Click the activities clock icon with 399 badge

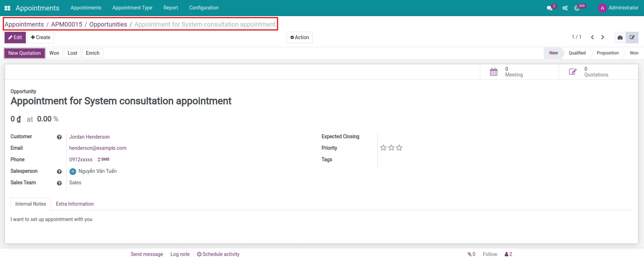click(577, 8)
